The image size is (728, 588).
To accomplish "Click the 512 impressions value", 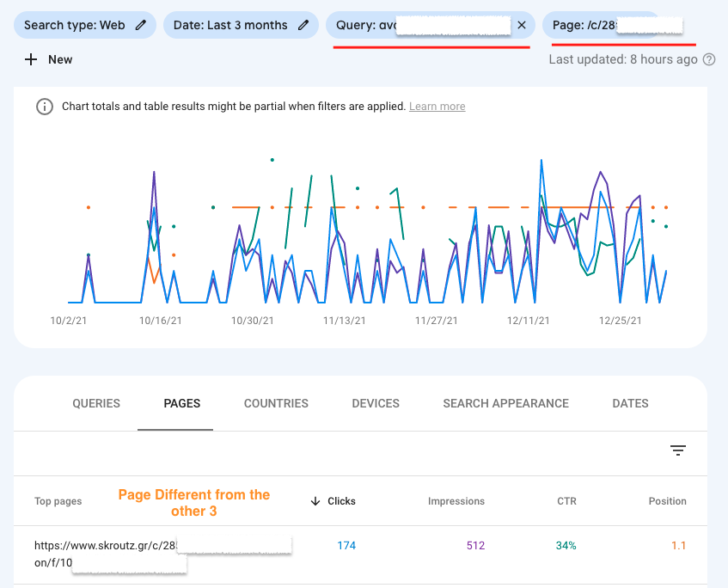I will coord(475,546).
